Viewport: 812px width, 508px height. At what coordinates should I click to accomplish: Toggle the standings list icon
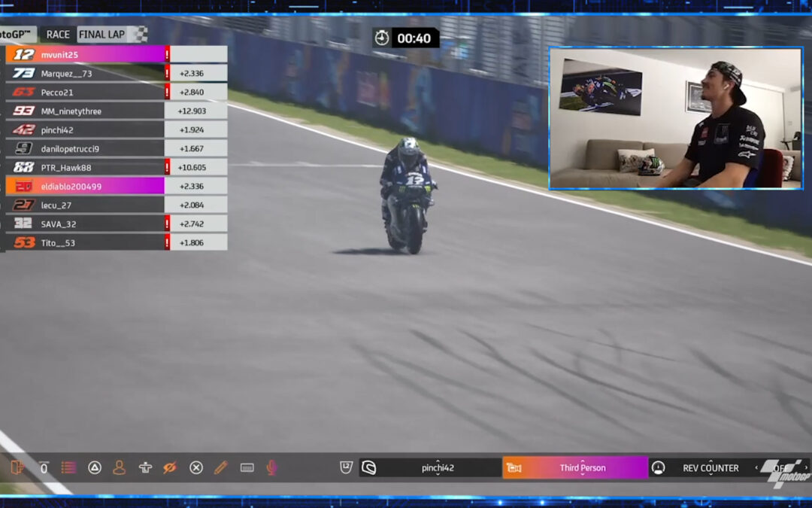point(68,467)
